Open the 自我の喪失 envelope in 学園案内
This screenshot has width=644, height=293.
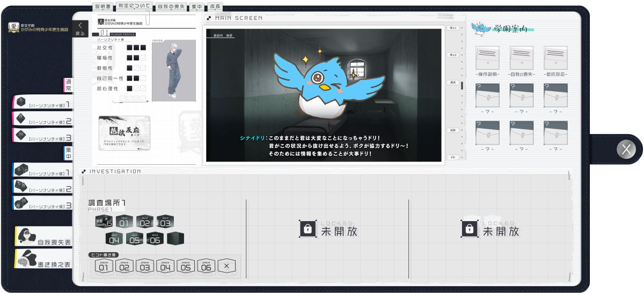(x=522, y=57)
